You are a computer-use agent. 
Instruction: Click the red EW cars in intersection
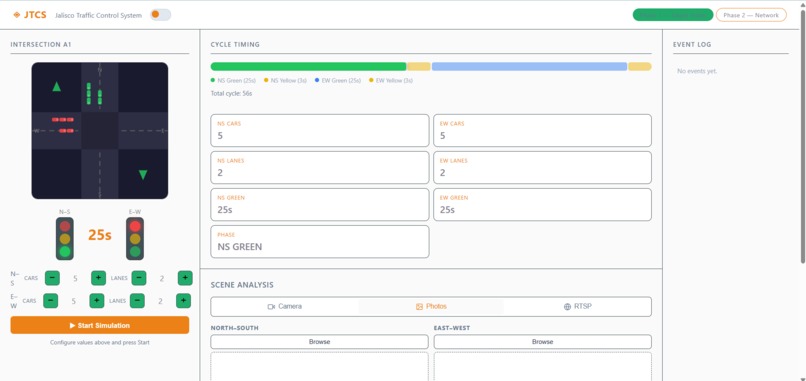pos(63,125)
